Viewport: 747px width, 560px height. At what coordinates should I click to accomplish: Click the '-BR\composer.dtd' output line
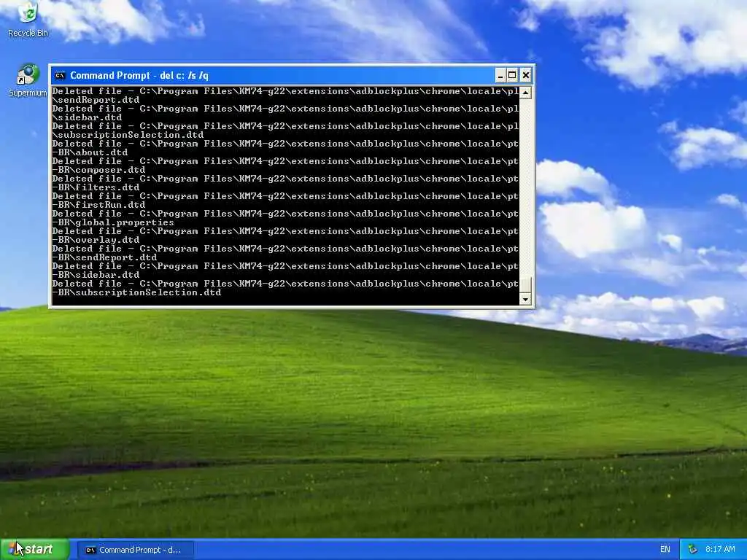coord(98,170)
